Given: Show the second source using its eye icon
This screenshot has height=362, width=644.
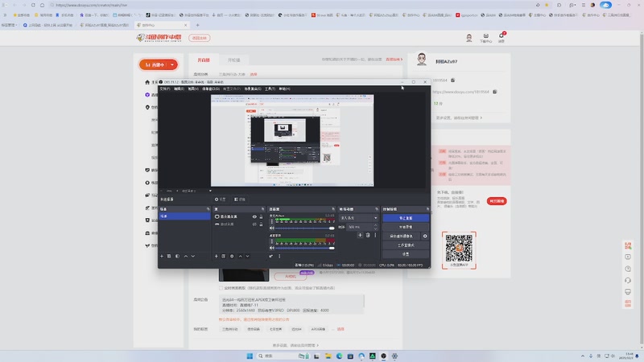Looking at the screenshot, I should (x=254, y=224).
